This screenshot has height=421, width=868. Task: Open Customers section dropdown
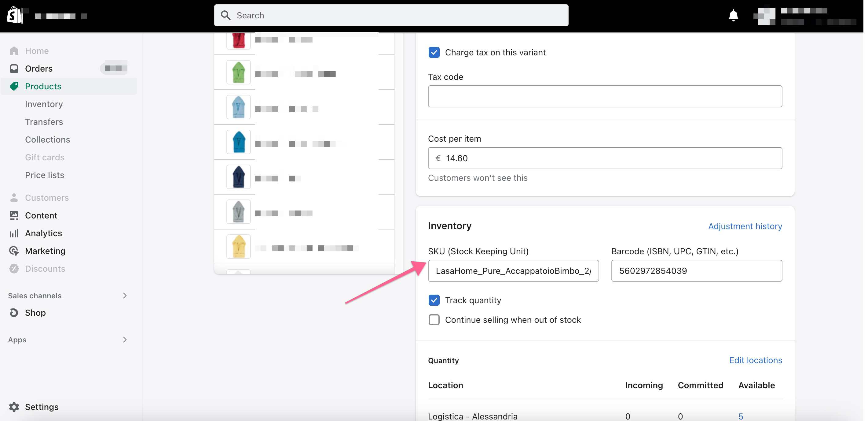(47, 197)
